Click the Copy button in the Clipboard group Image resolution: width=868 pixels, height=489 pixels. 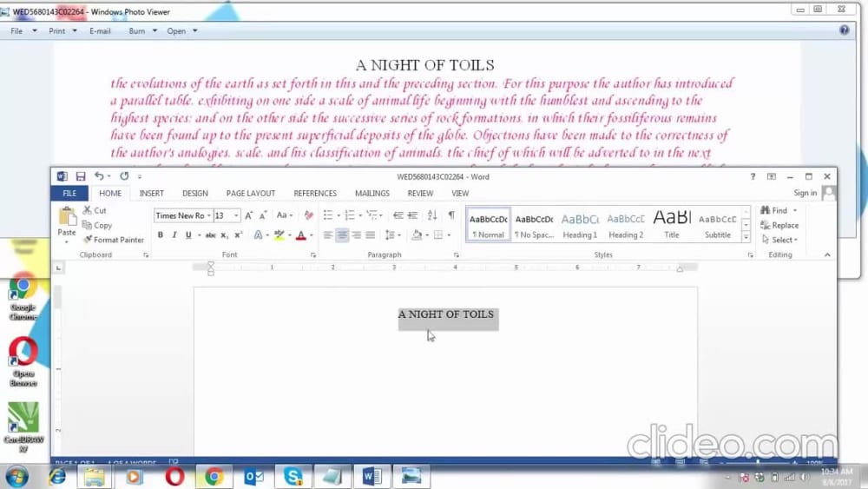[x=97, y=226]
